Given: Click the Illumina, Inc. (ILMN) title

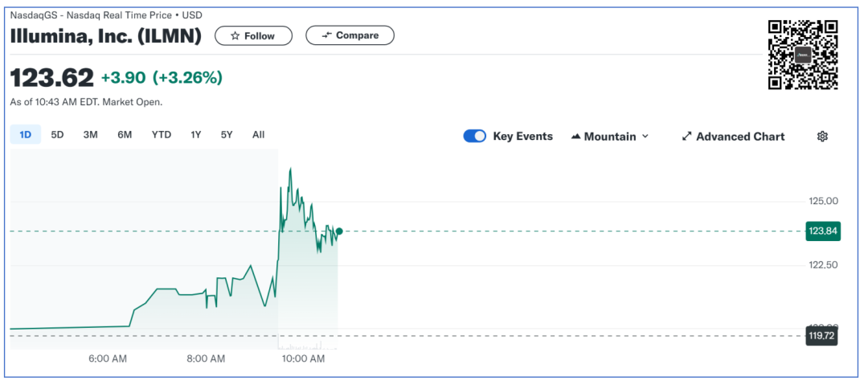Looking at the screenshot, I should point(106,36).
